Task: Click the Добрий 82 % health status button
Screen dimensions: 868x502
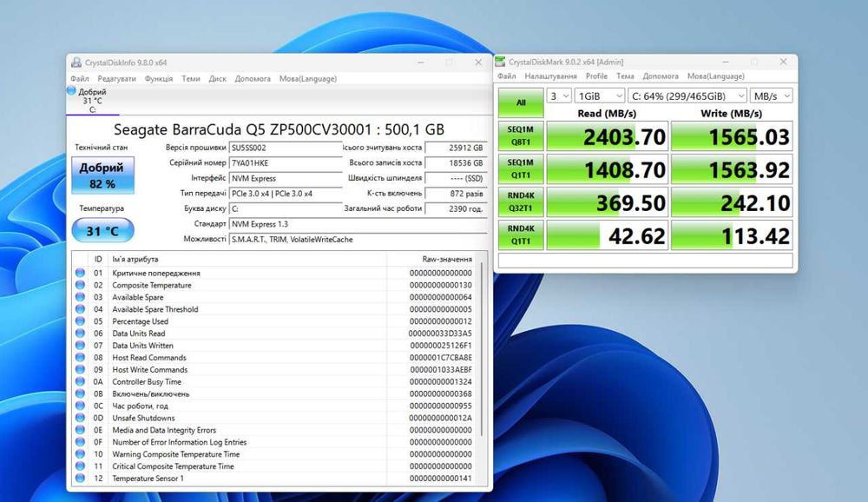Action: 102,175
